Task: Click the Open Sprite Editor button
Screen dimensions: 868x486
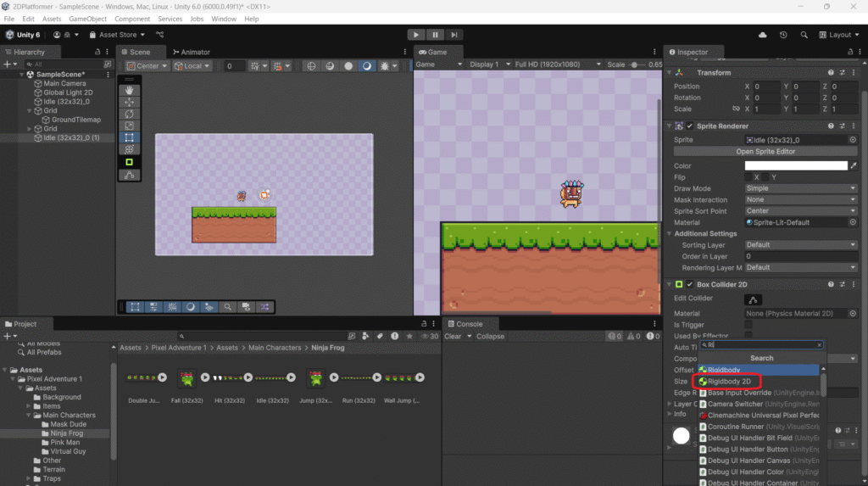Action: click(765, 151)
